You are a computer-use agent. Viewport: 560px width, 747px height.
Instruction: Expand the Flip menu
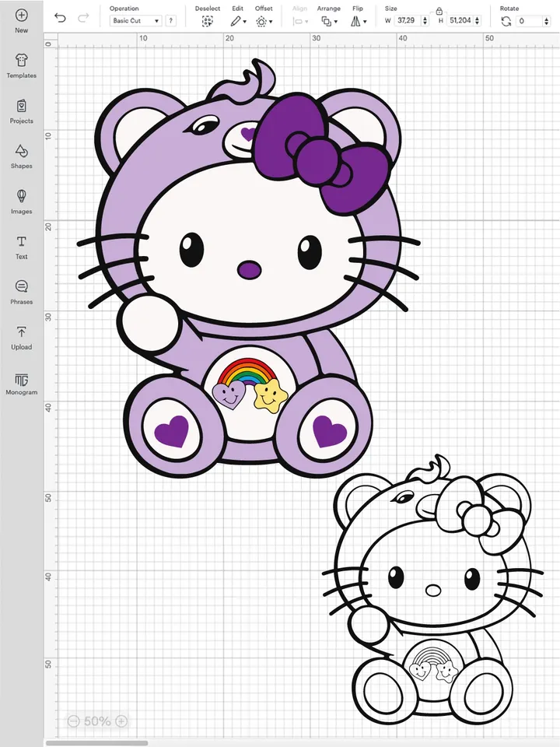[x=358, y=22]
